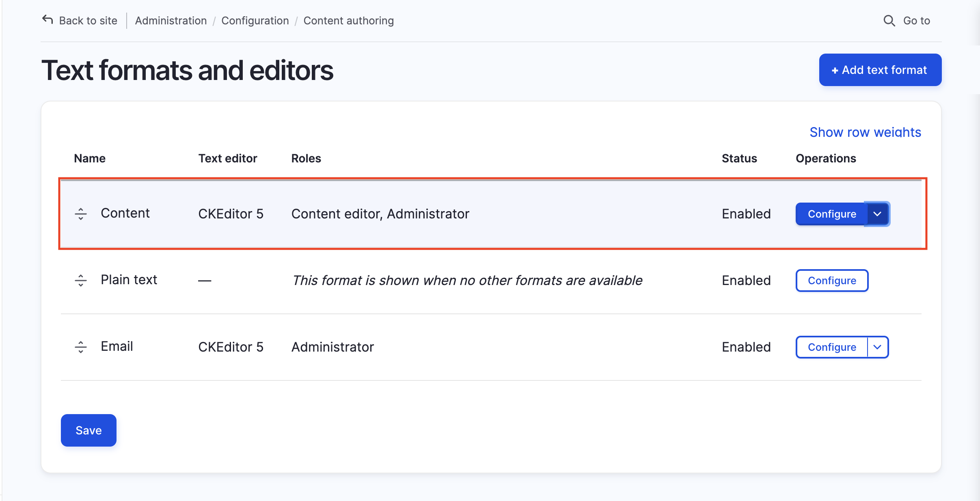Open the Go to search field
980x501 pixels.
coord(916,21)
